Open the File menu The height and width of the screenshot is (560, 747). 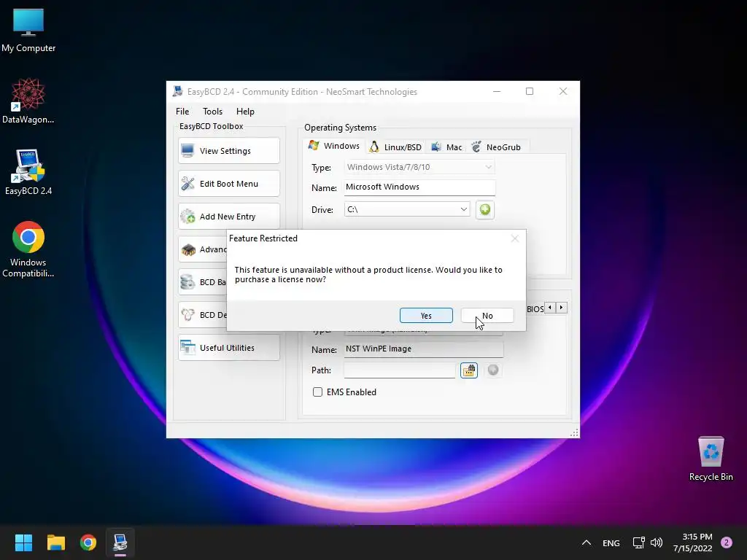(x=182, y=112)
